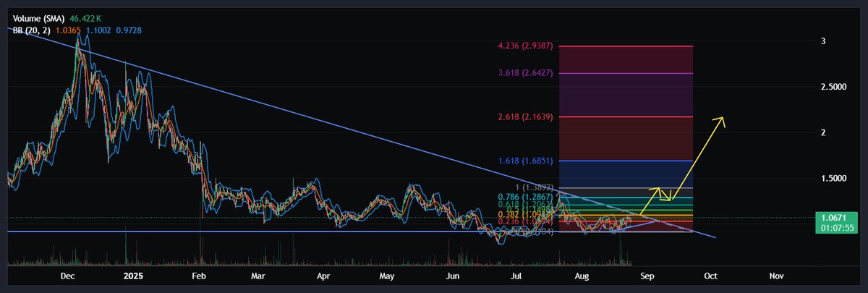
Task: Select the 4.236 to 3.618 Fibonacci zone
Action: 626,60
